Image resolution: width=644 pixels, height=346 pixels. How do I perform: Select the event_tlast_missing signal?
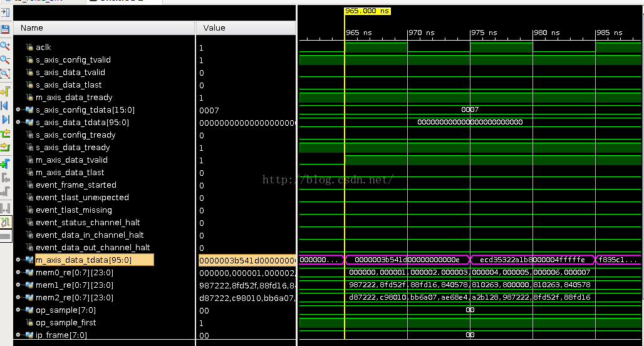(73, 210)
